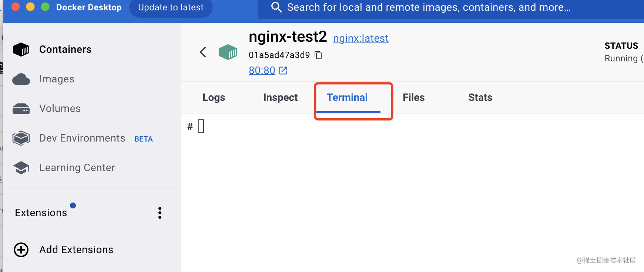Show the Stats tab
The image size is (644, 272).
[x=480, y=98]
